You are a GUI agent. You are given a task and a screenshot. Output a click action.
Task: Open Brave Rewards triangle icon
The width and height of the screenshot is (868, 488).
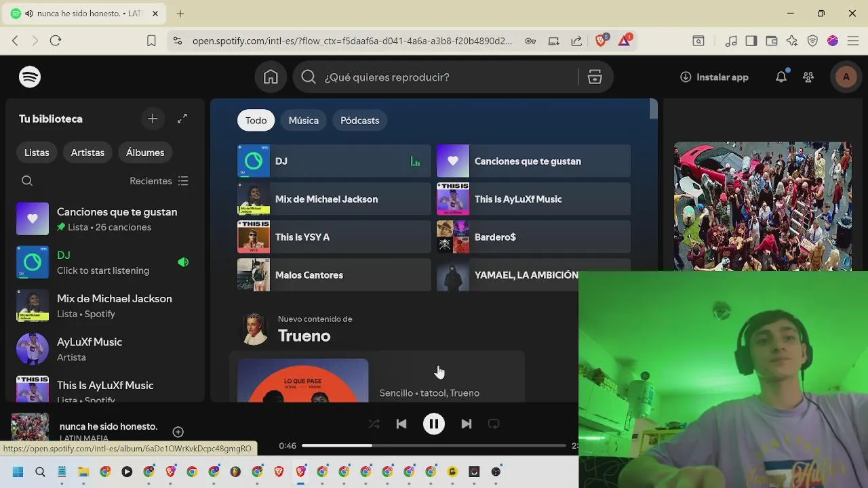click(625, 41)
